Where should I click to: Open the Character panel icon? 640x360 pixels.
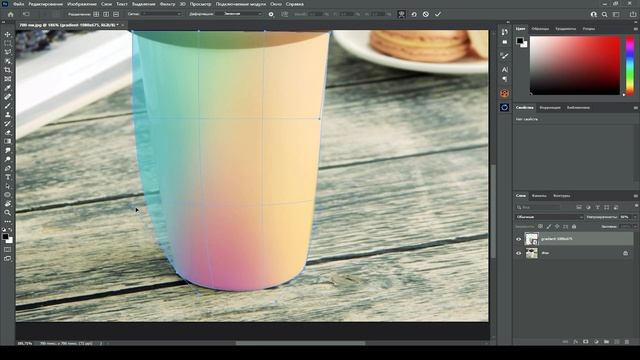tap(504, 70)
